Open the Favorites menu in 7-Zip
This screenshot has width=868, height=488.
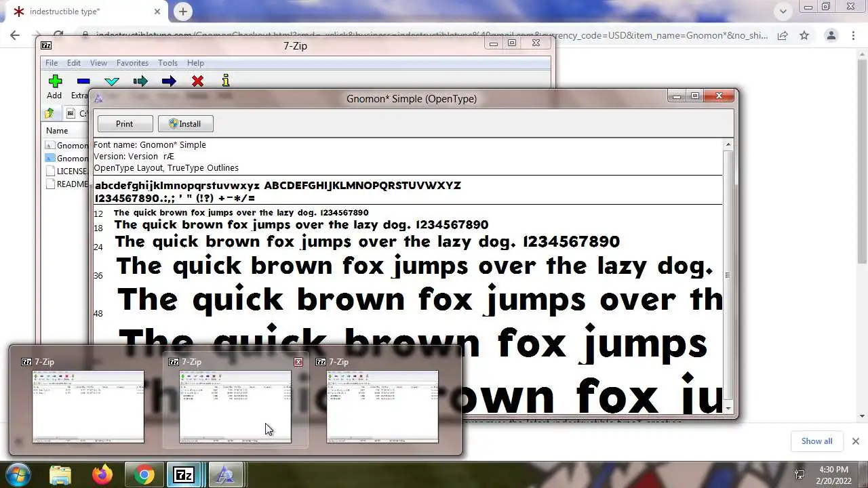[x=132, y=63]
